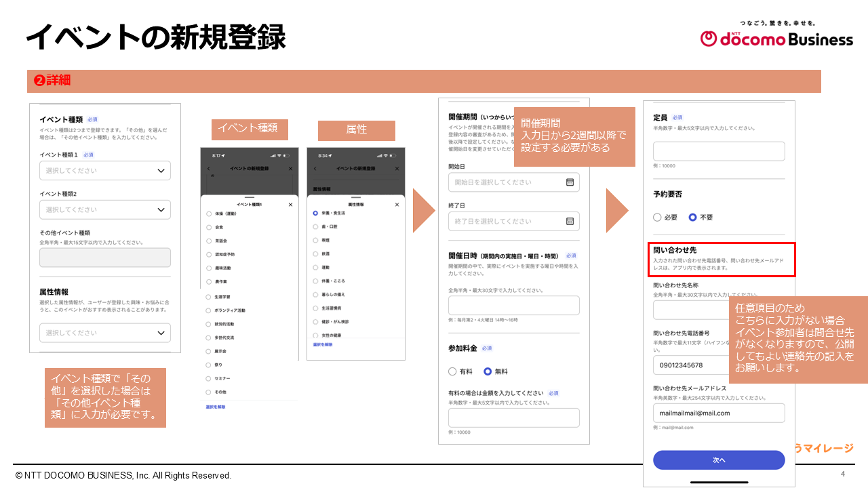Tap the header X on the 8:17 phone screen

[x=291, y=168]
